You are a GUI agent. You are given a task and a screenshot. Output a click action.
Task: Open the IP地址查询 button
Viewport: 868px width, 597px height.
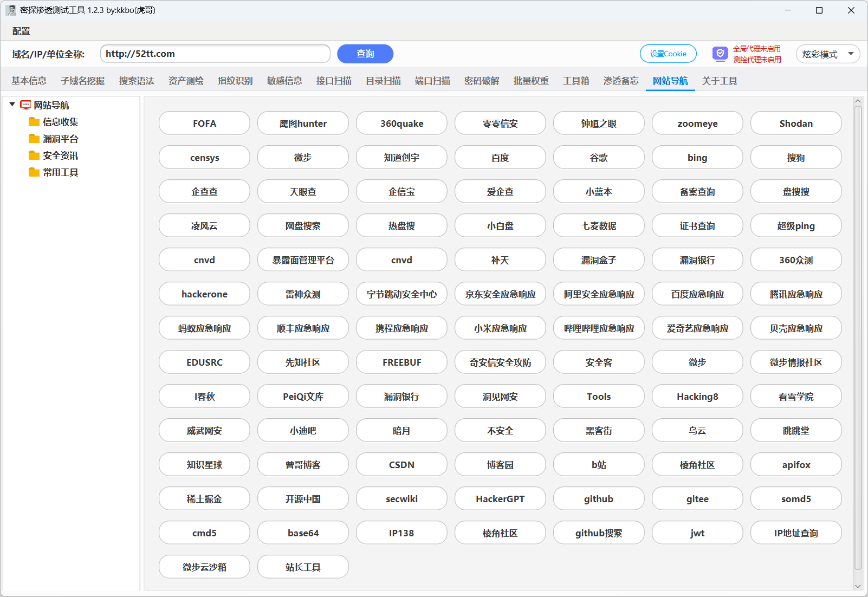(796, 533)
